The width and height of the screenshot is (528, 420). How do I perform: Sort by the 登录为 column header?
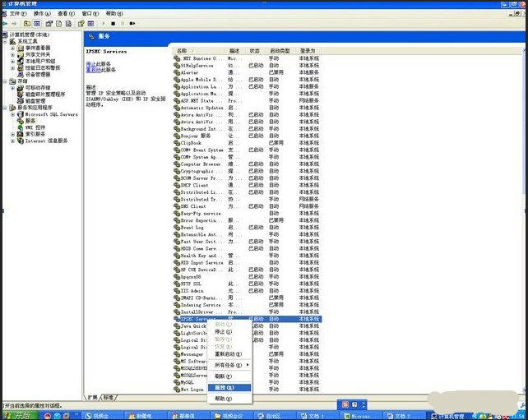308,51
